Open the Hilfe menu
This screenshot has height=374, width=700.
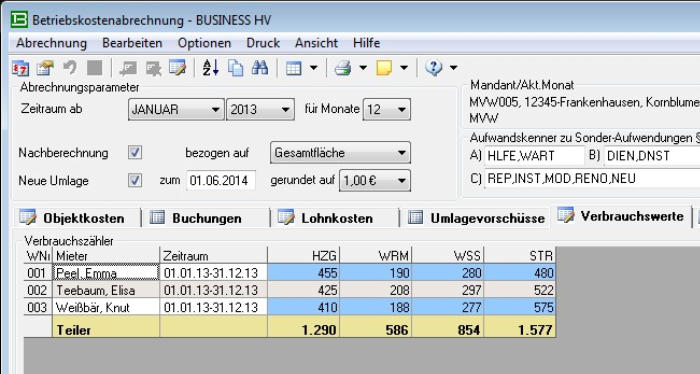(367, 43)
